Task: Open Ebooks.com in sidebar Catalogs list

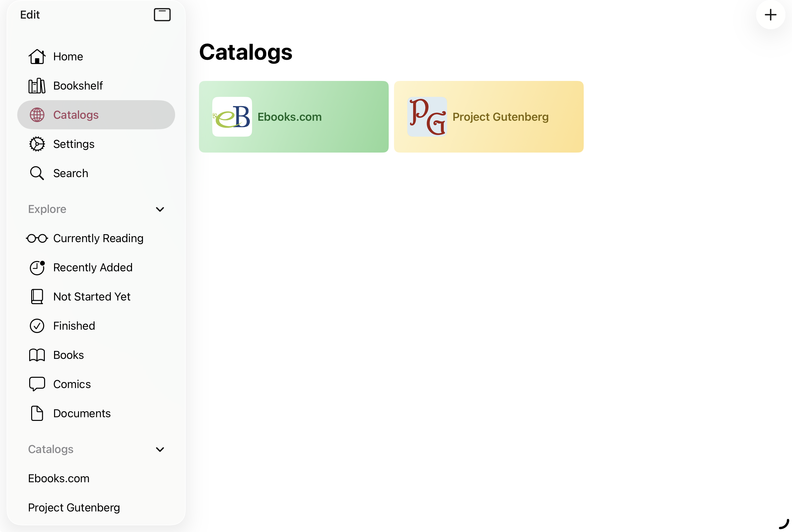Action: pos(96,478)
